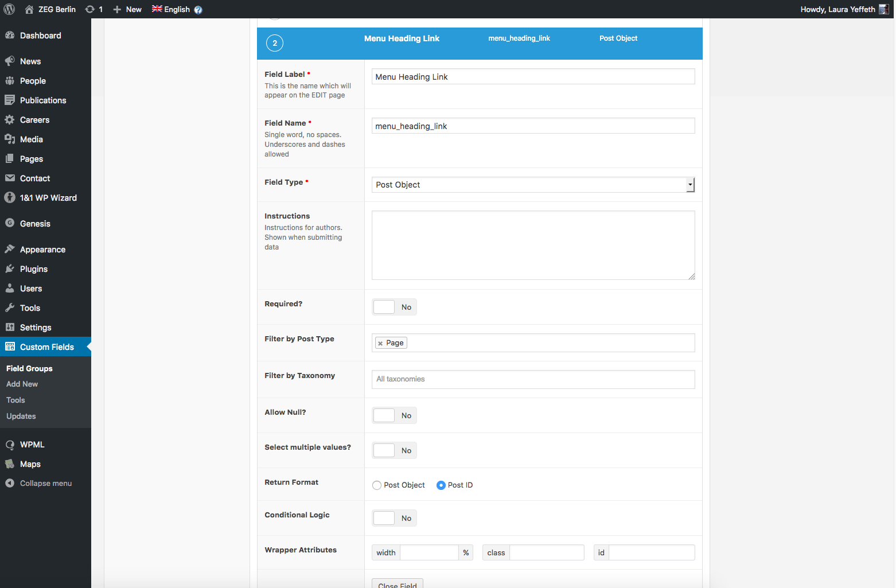Click the Dashboard gauge icon
The image size is (896, 588).
10,35
